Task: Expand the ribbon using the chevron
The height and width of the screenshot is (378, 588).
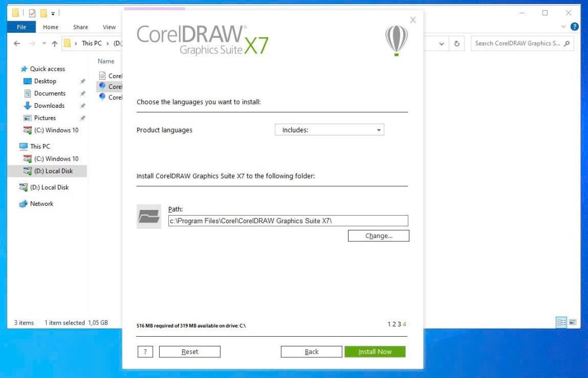Action: [563, 27]
